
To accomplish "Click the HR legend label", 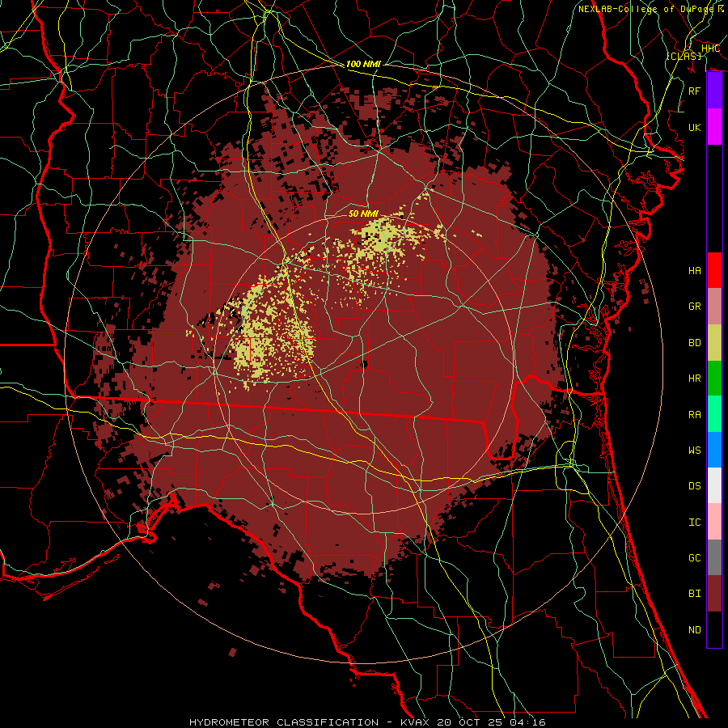I will pos(694,379).
